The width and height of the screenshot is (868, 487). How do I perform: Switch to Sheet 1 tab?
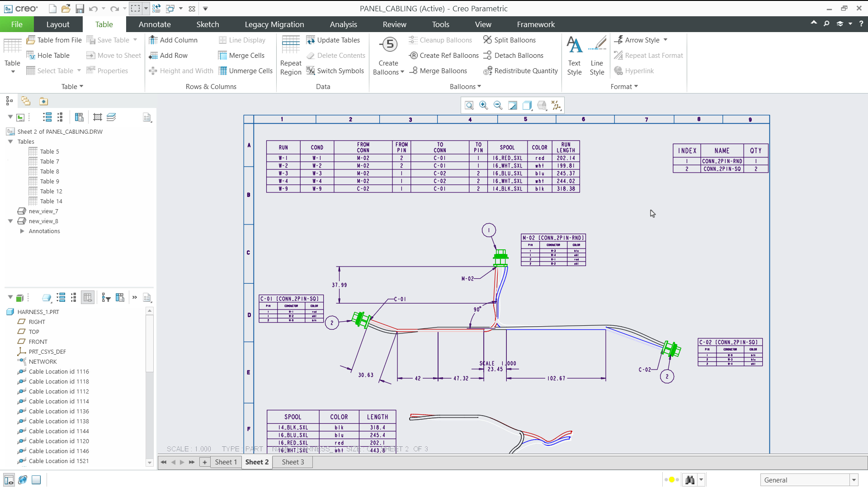click(x=226, y=462)
